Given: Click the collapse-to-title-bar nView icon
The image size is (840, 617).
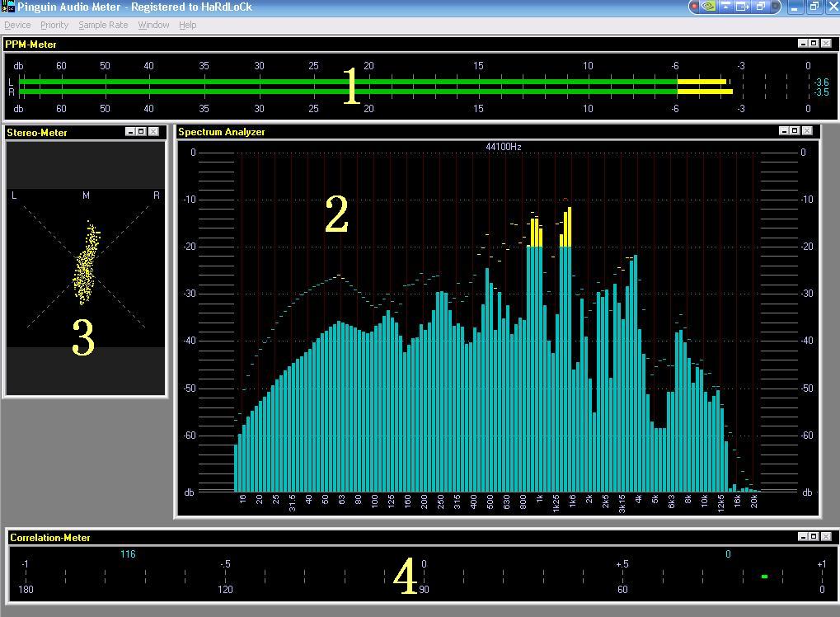Looking at the screenshot, I should pyautogui.click(x=725, y=7).
